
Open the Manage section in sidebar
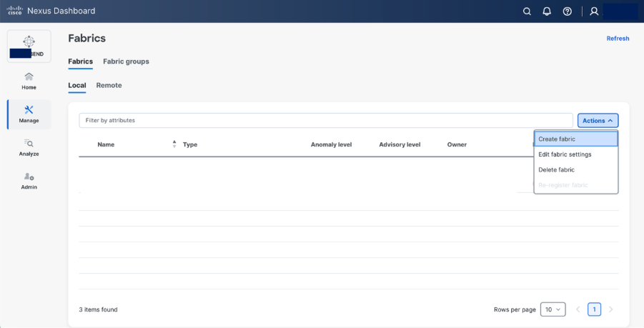(x=29, y=114)
